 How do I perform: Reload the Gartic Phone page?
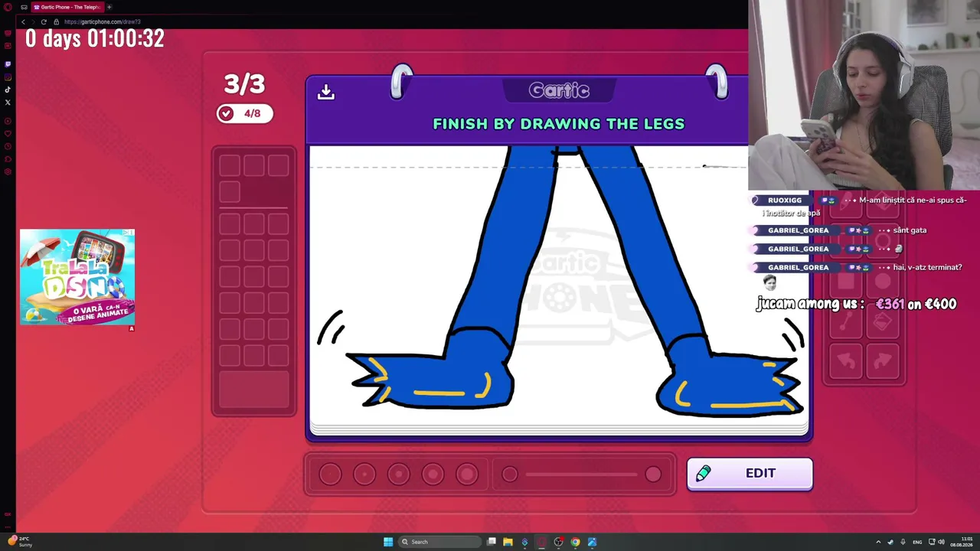(44, 22)
